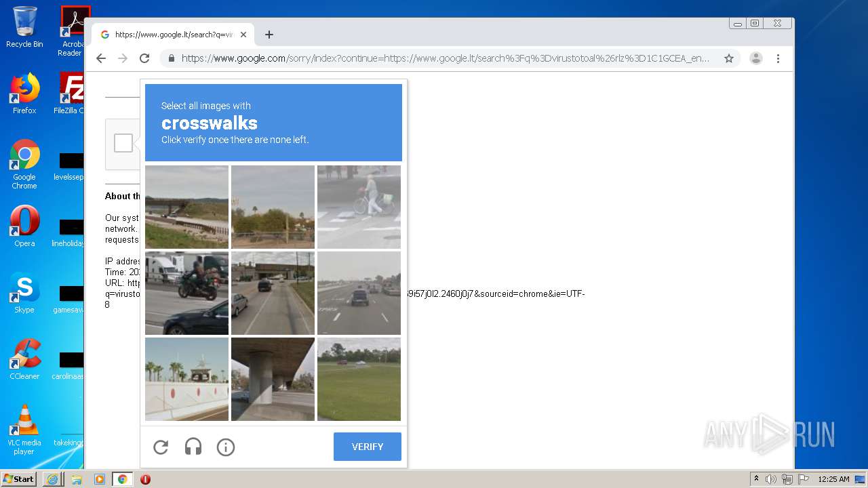868x488 pixels.
Task: Click Chrome's forward arrow
Action: pyautogui.click(x=123, y=58)
